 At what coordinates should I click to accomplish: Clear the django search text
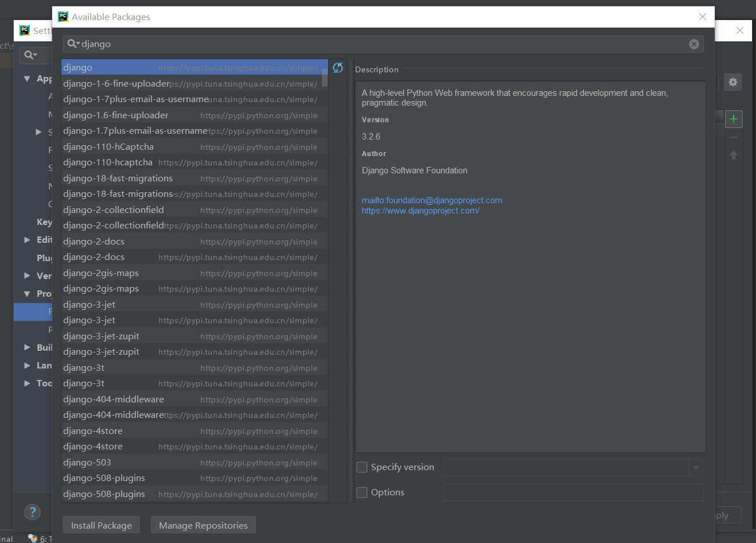(x=694, y=44)
